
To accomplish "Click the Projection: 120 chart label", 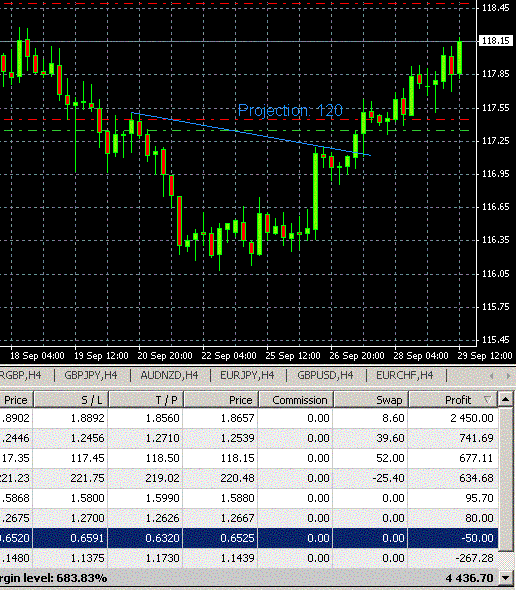I will pos(290,110).
